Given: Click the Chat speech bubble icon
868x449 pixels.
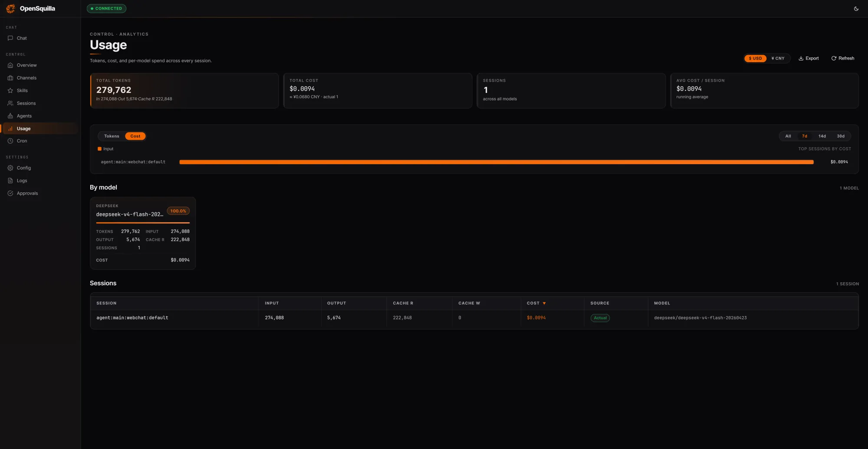Looking at the screenshot, I should (x=10, y=38).
